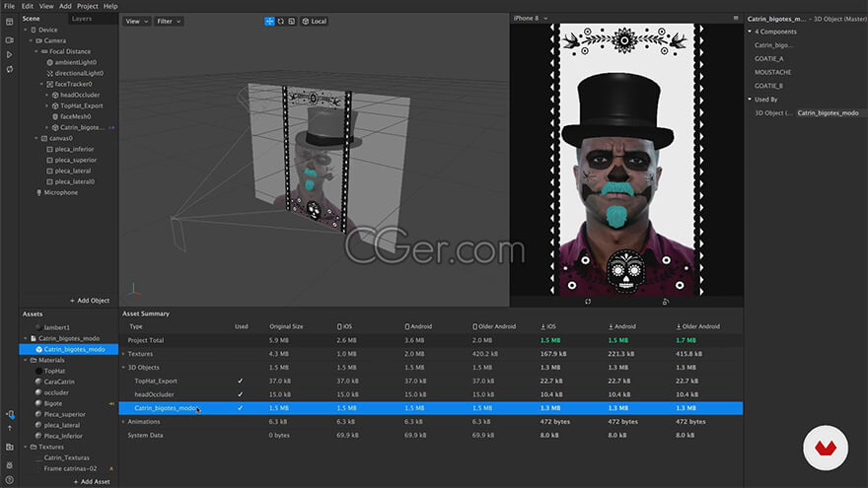Open the Edit menu
This screenshot has width=868, height=488.
coord(28,6)
